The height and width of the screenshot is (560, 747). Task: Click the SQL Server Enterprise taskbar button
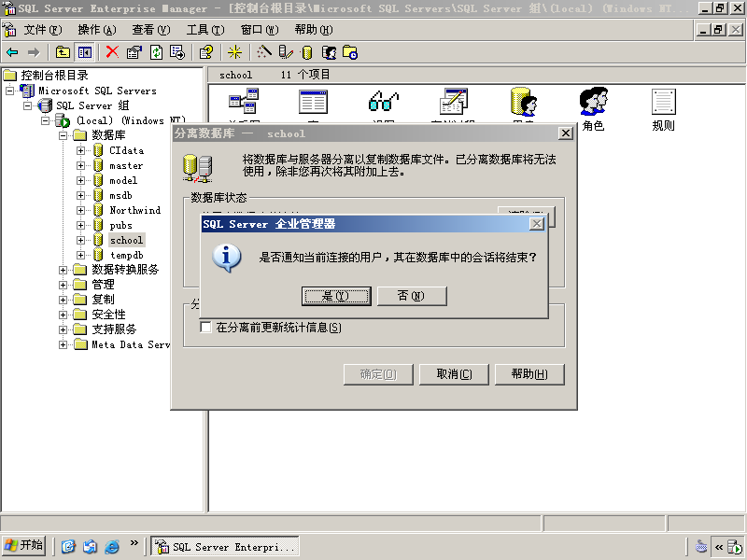point(225,546)
